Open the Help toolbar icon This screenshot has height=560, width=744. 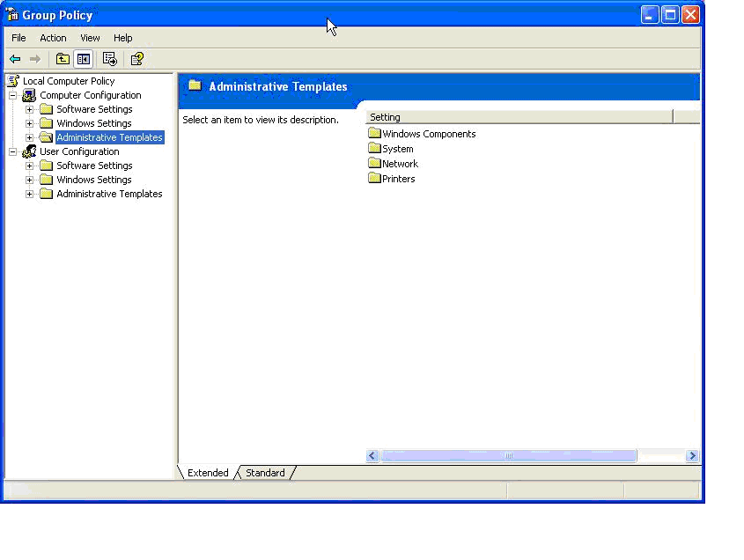point(137,59)
